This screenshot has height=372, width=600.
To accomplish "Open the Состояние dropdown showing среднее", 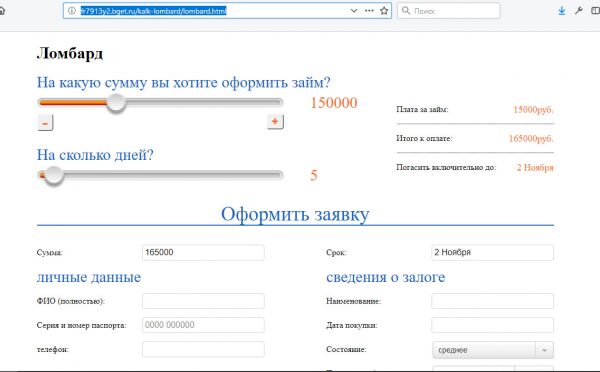I will [493, 350].
